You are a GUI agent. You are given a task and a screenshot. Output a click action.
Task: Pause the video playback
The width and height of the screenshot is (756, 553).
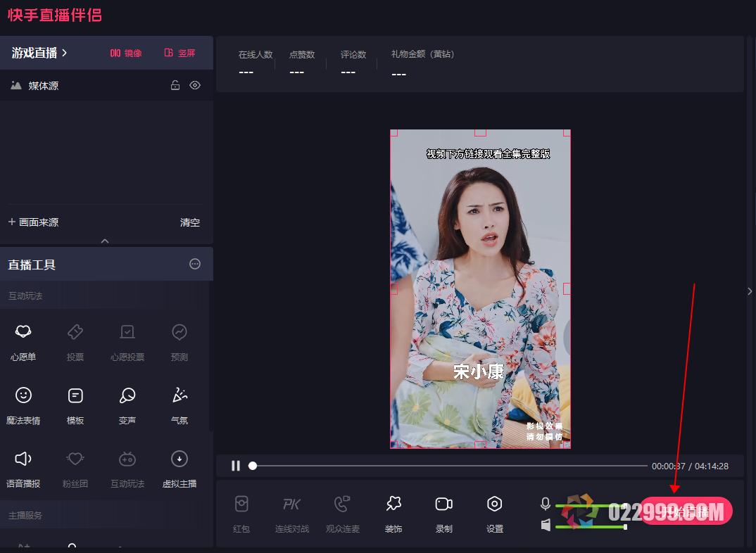coord(236,466)
